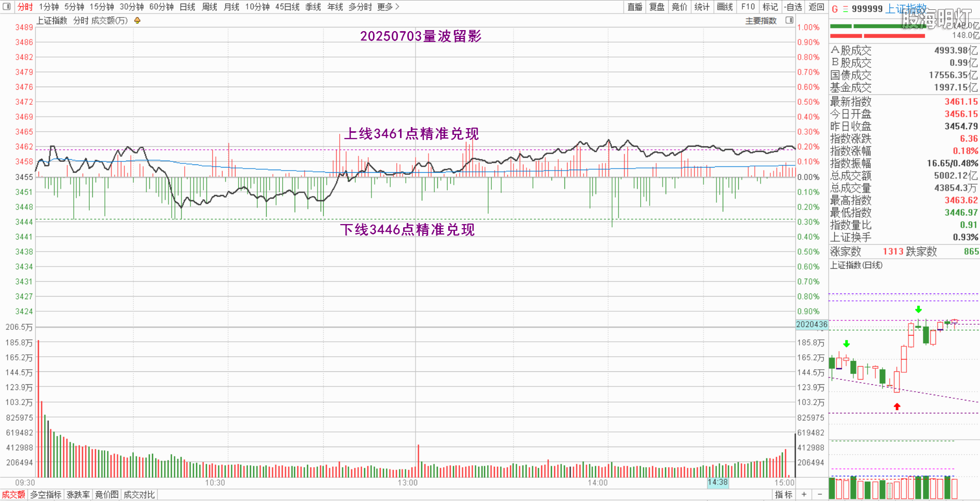Zoom out with the minus button
This screenshot has height=501, width=980.
(820, 494)
